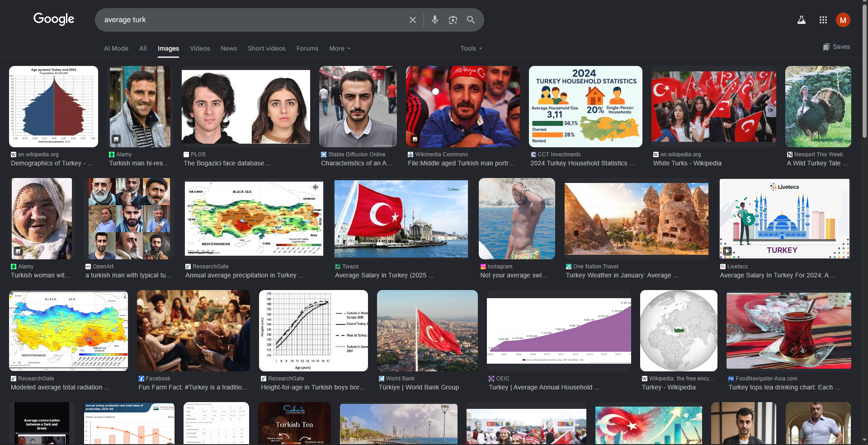Switch to the Videos tab
868x445 pixels.
[x=200, y=48]
